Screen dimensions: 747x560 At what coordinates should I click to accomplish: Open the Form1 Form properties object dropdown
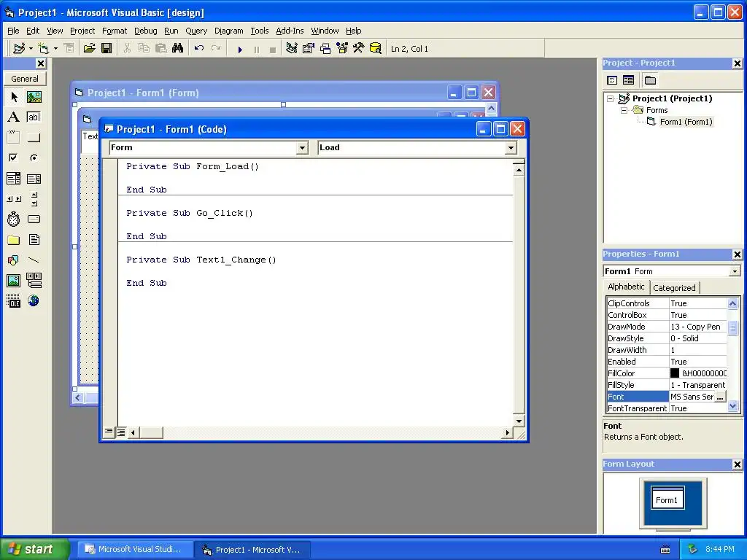[735, 271]
